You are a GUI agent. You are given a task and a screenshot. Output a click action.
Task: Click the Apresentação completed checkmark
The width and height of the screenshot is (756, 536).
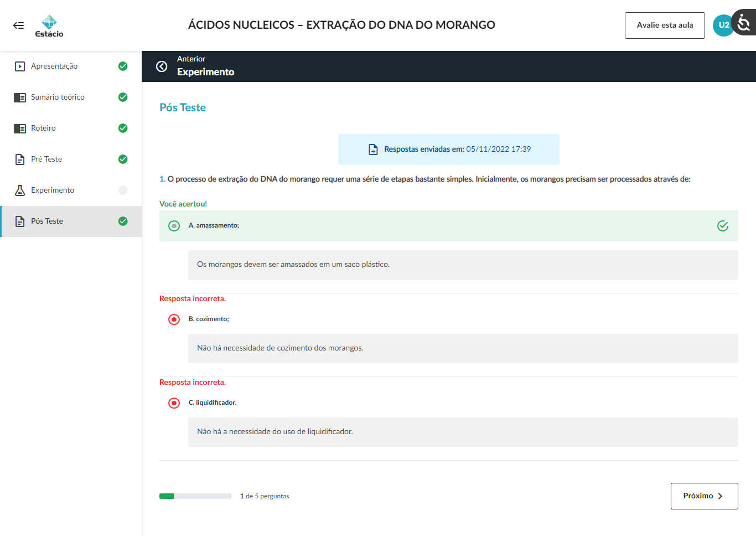(x=123, y=66)
